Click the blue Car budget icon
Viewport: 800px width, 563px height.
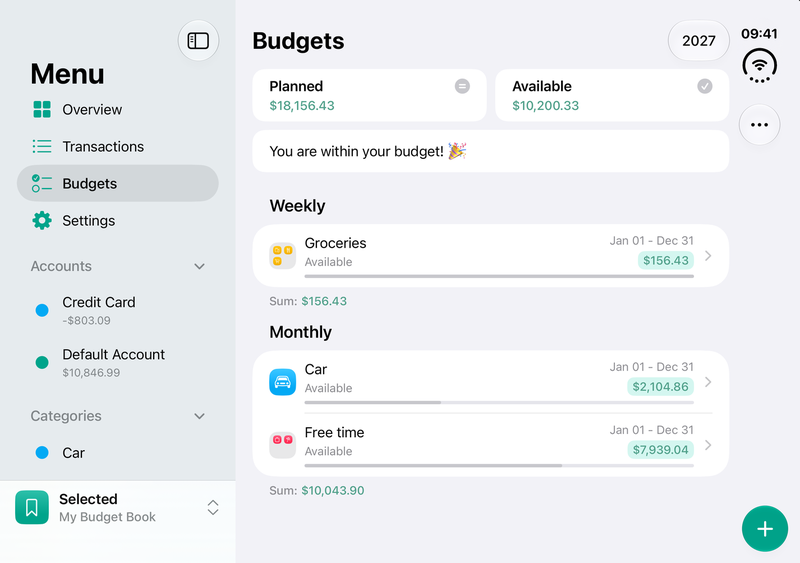283,382
